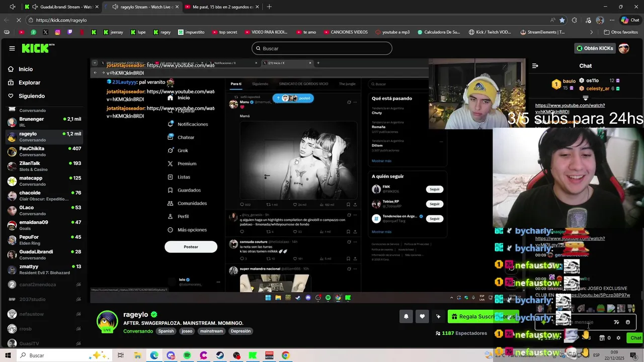The height and width of the screenshot is (362, 644).
Task: Expand the bookmarks overflow chevron
Action: point(592,32)
